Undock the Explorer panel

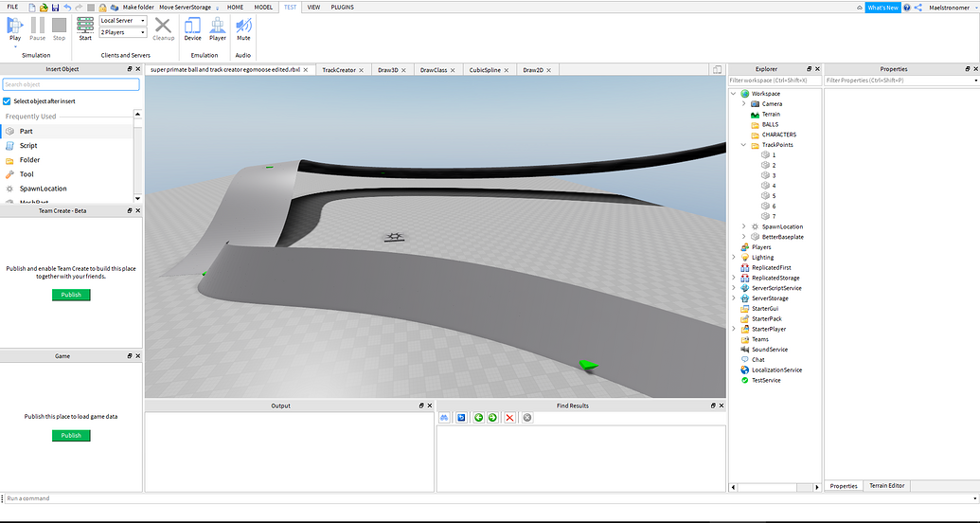(809, 69)
